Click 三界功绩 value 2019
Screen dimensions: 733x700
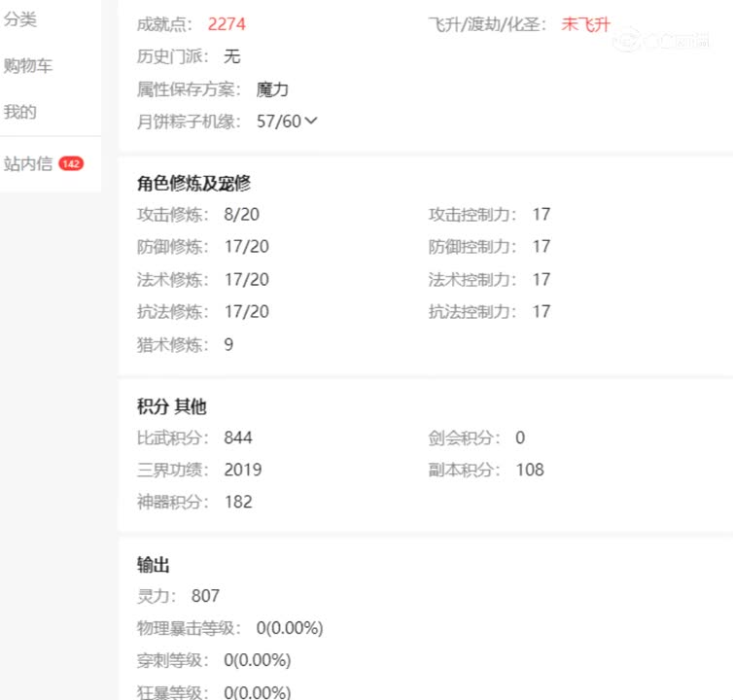tap(243, 470)
